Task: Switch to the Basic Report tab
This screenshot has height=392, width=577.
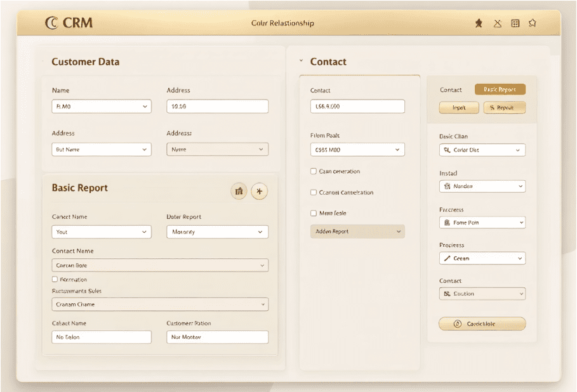Action: click(x=500, y=90)
